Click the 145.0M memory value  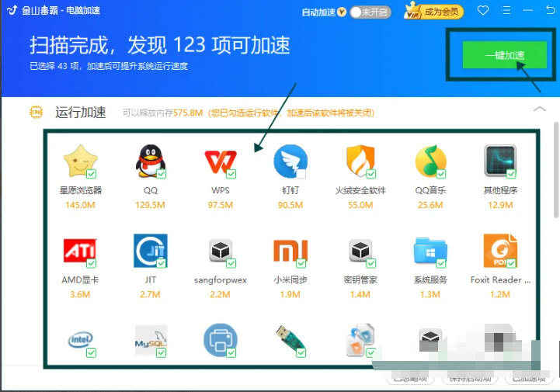(80, 205)
